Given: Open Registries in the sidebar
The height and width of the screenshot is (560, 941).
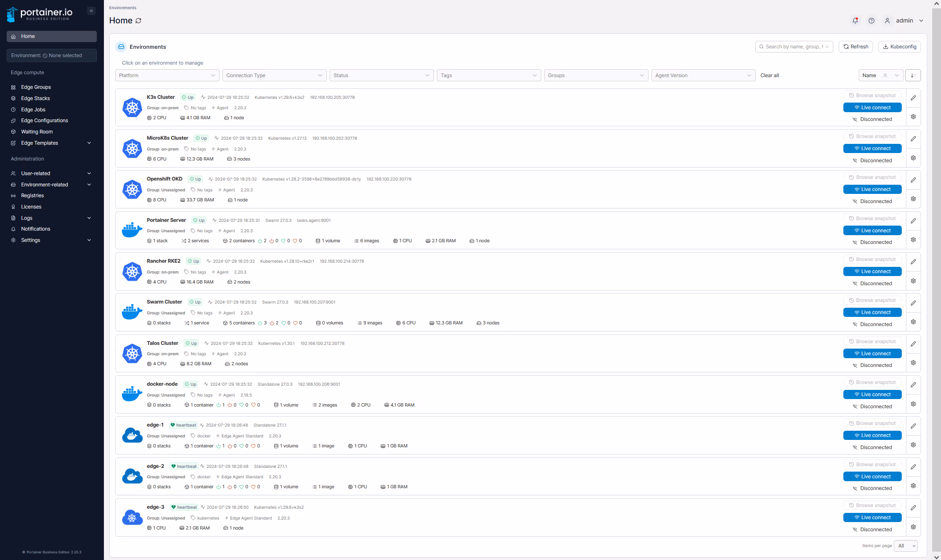Looking at the screenshot, I should tap(51, 196).
